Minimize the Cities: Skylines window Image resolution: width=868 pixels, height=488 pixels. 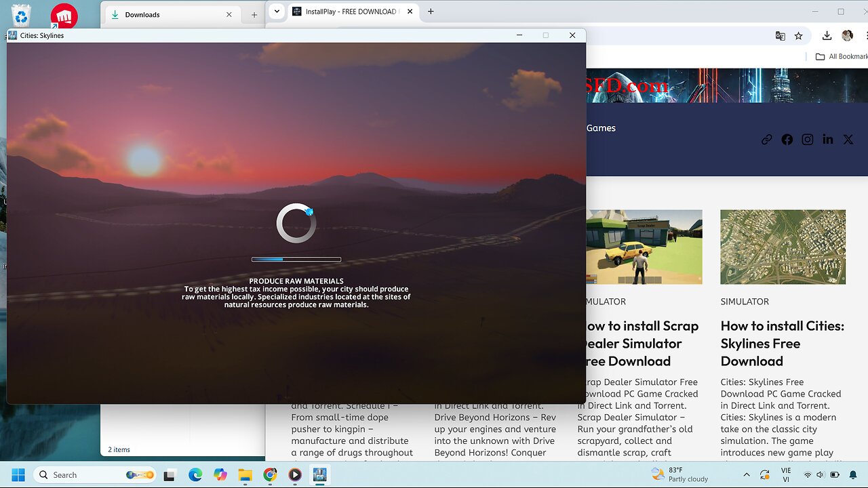coord(519,35)
